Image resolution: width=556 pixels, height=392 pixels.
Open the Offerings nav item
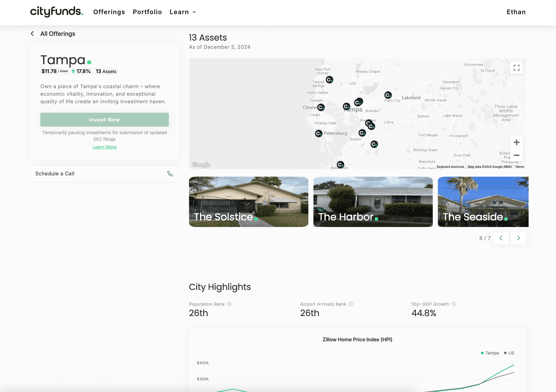109,12
